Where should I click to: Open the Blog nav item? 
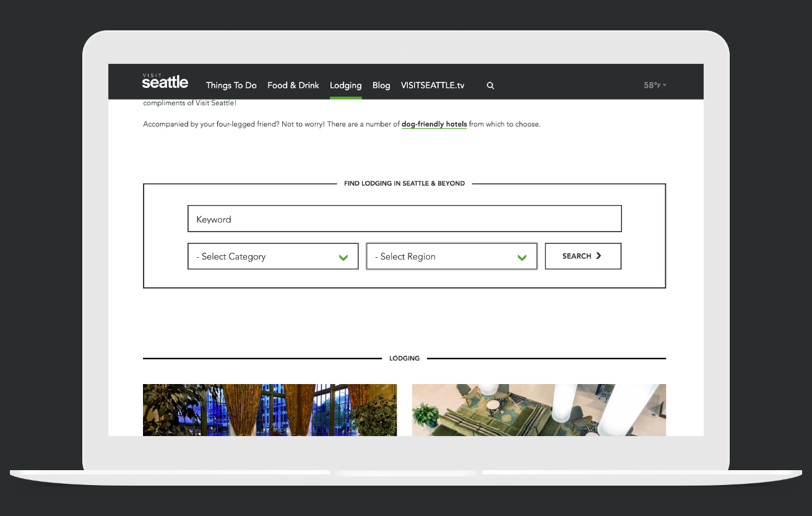(x=381, y=85)
